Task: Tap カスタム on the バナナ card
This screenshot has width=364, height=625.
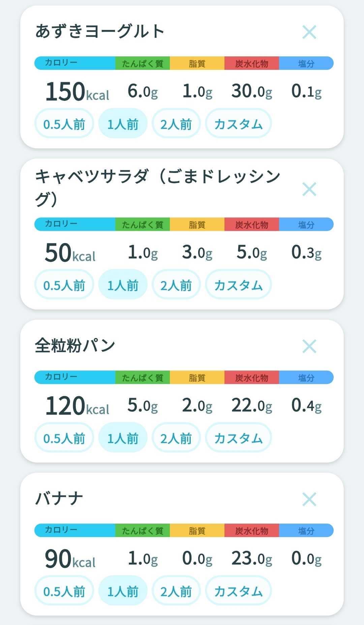Action: (x=238, y=591)
